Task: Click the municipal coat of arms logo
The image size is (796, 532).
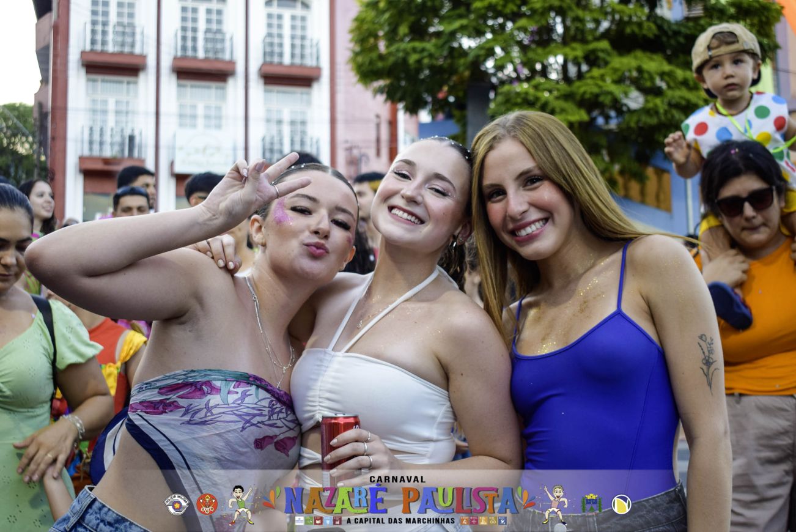Action: (x=591, y=503)
